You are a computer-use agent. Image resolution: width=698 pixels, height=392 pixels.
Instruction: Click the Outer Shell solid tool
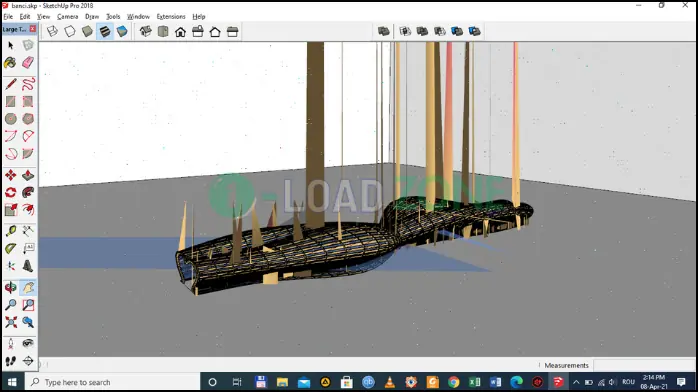384,31
